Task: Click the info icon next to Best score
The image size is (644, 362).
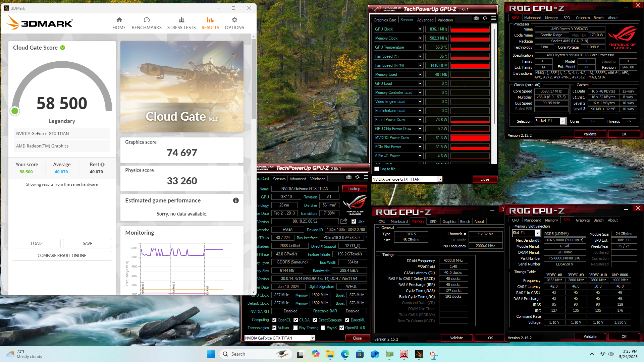Action: [103, 165]
